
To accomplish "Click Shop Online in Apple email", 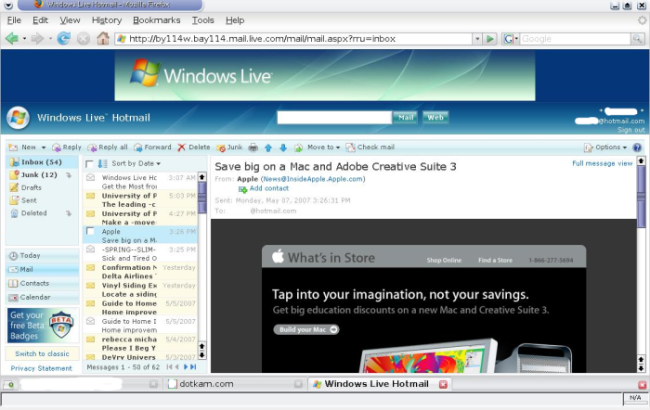I will click(444, 260).
